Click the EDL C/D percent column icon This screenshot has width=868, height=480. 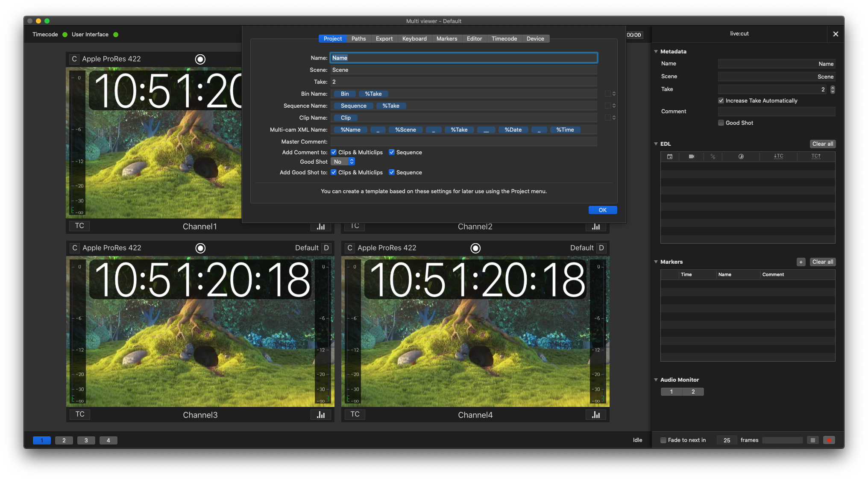coord(713,156)
